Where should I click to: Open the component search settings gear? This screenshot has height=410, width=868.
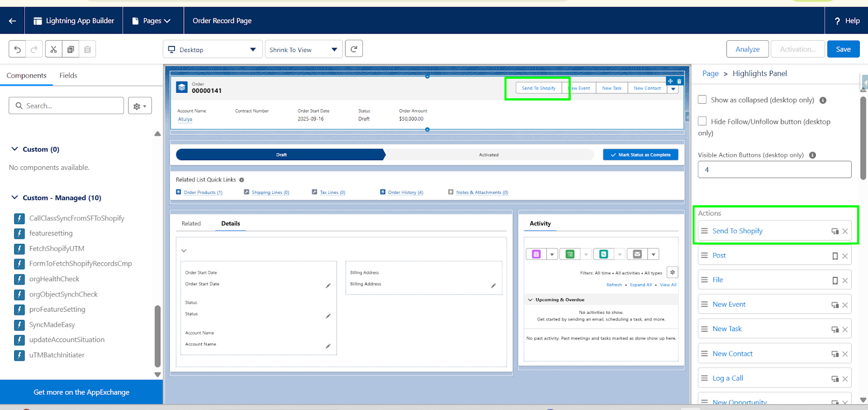139,106
